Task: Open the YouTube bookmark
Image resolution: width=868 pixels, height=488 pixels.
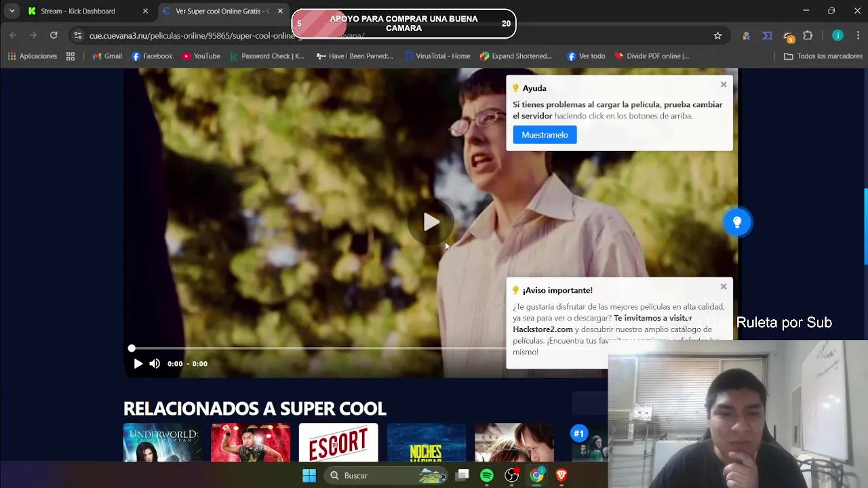Action: (201, 56)
